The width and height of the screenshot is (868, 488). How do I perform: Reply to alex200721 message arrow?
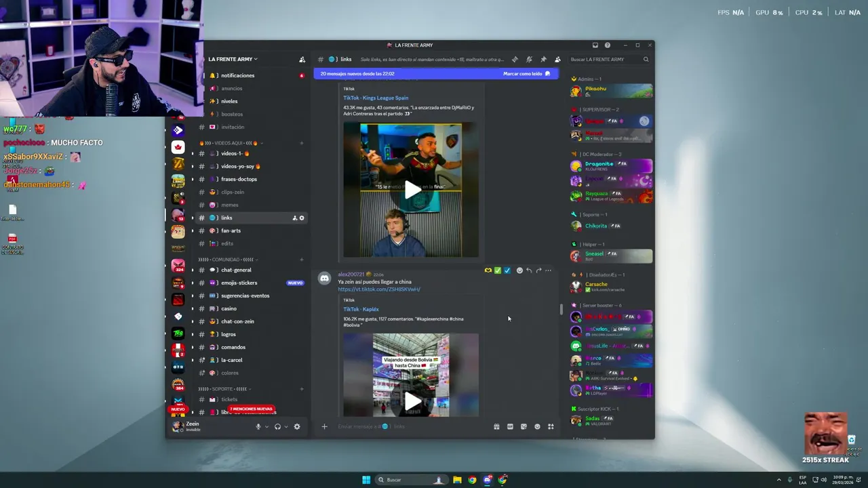point(529,270)
